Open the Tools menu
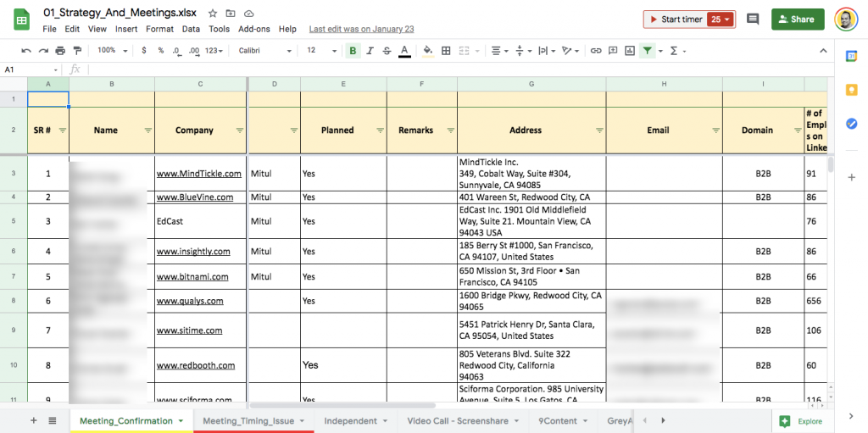The image size is (868, 433). coord(220,30)
